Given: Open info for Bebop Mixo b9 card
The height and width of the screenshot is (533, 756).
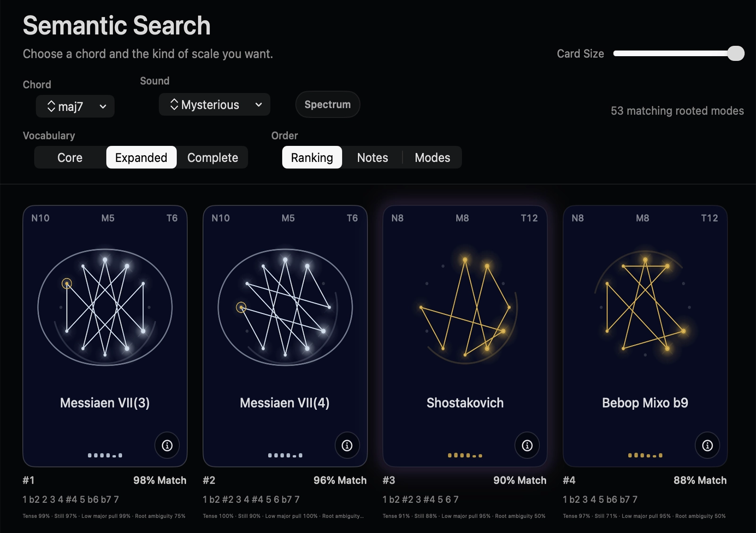Looking at the screenshot, I should (707, 445).
